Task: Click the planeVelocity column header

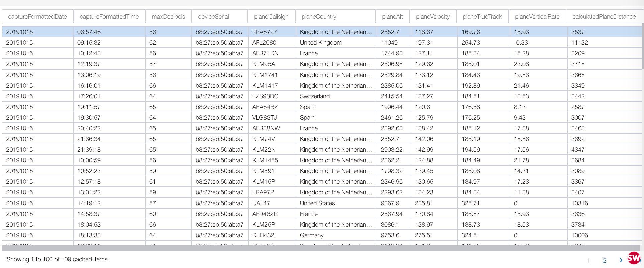Action: 433,17
